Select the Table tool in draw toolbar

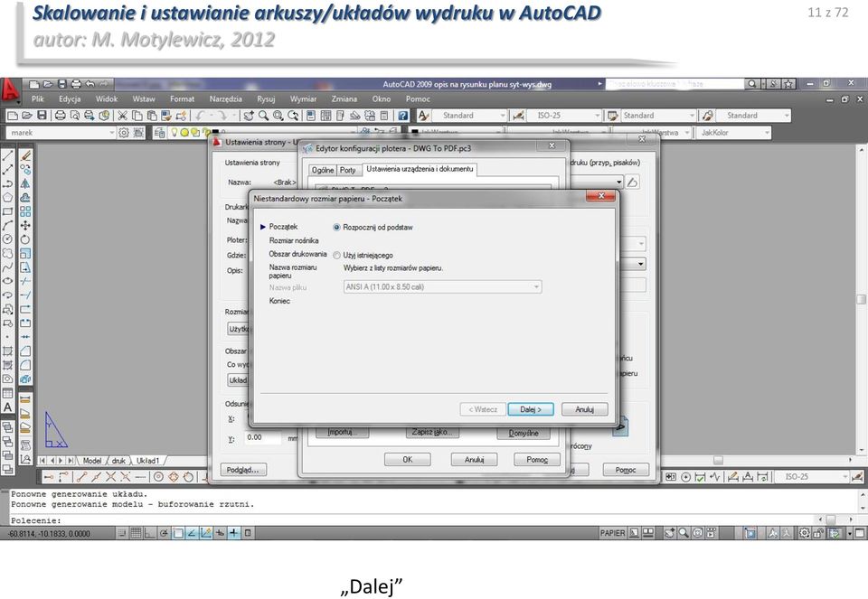pyautogui.click(x=8, y=393)
